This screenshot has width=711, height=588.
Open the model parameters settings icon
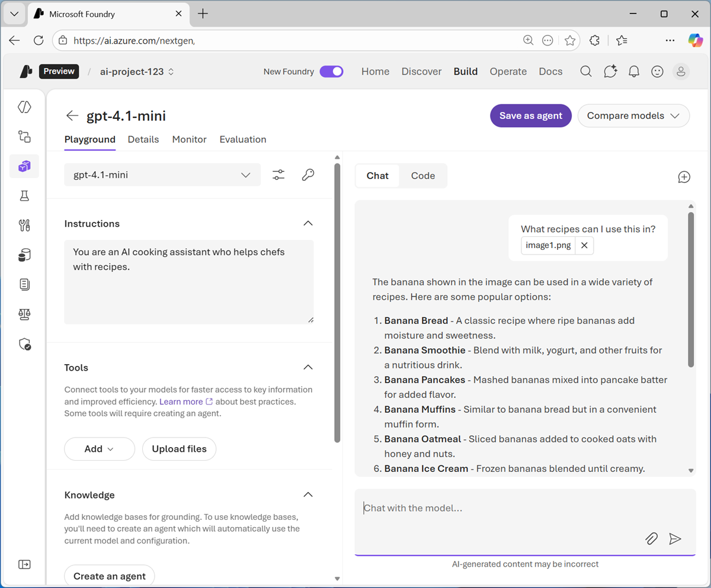tap(278, 175)
